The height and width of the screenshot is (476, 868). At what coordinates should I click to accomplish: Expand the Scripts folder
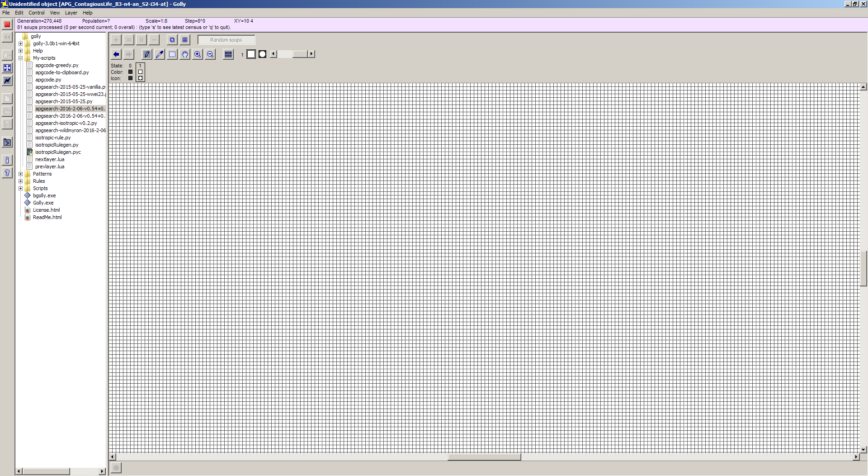click(x=20, y=188)
